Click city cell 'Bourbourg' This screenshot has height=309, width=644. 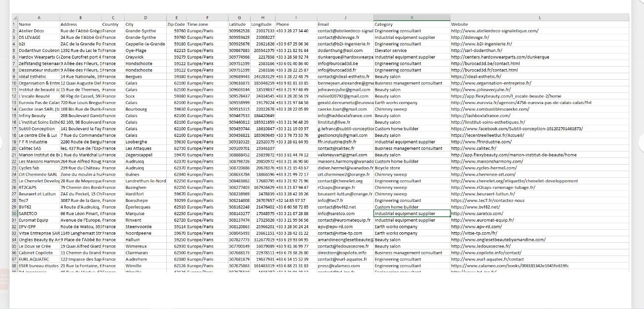coord(145,109)
